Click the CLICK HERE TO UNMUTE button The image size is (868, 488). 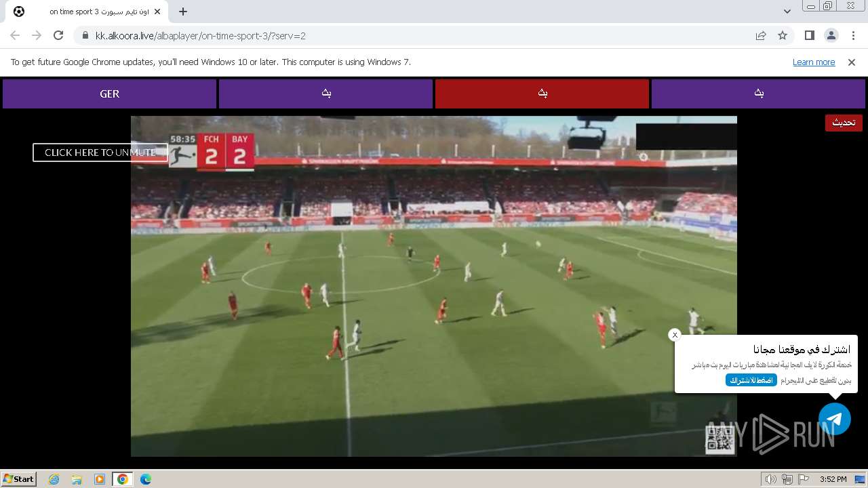pyautogui.click(x=100, y=152)
